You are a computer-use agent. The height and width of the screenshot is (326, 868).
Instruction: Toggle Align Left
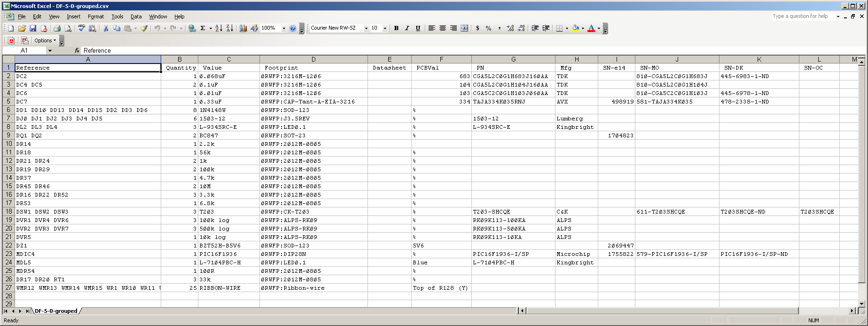431,28
